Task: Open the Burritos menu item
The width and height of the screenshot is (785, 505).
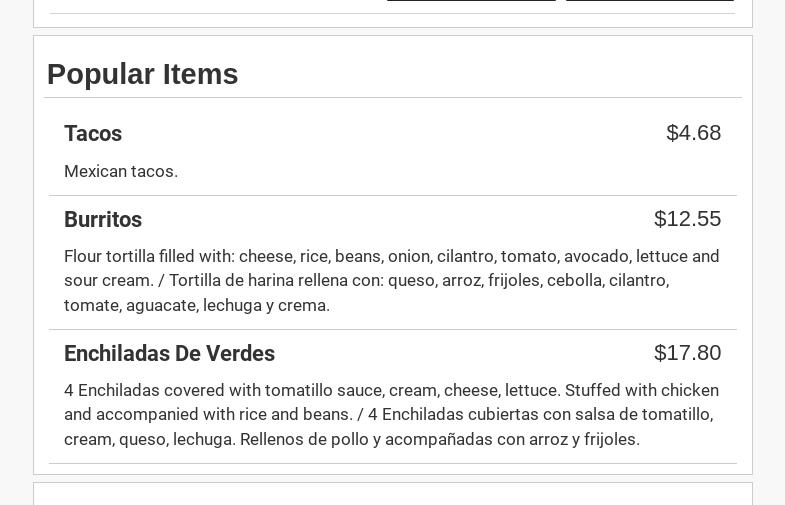Action: (103, 220)
